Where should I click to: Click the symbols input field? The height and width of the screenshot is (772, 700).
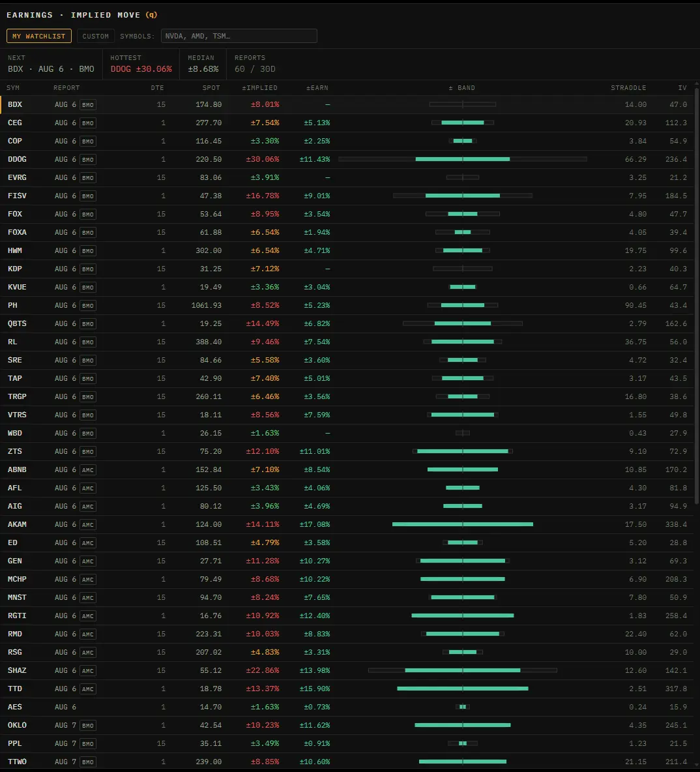click(239, 36)
